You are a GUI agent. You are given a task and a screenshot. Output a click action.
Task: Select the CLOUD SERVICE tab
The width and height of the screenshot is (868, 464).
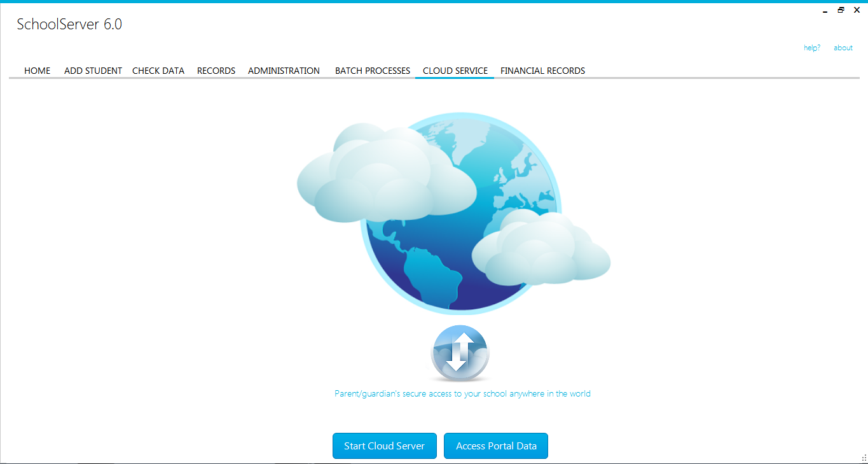click(x=454, y=71)
